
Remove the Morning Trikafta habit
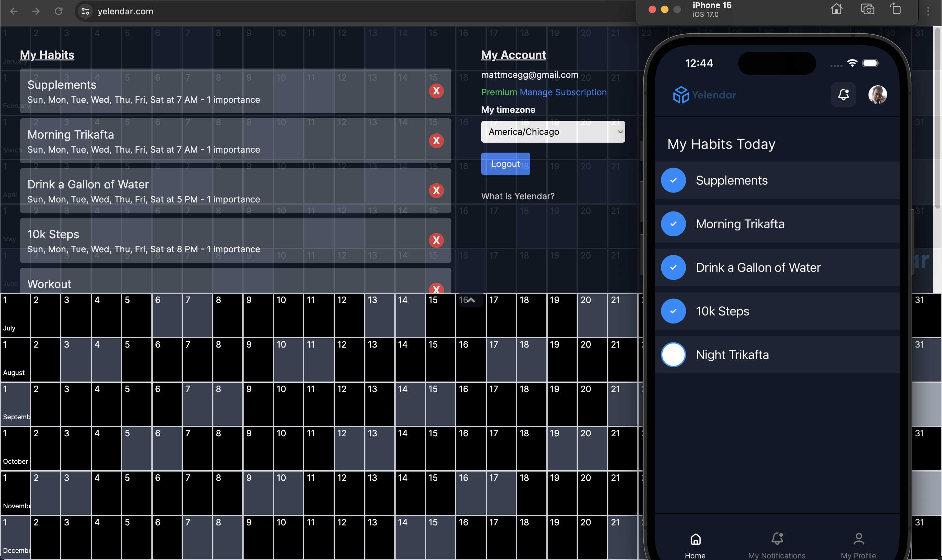point(436,141)
